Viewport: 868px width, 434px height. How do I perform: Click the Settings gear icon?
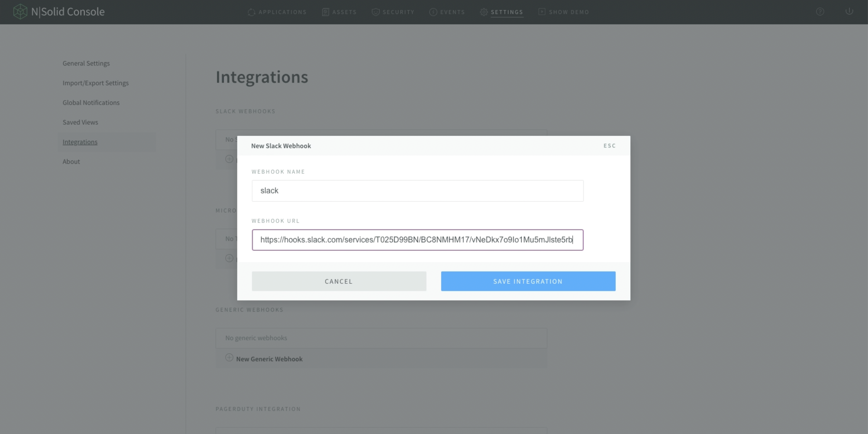click(484, 12)
